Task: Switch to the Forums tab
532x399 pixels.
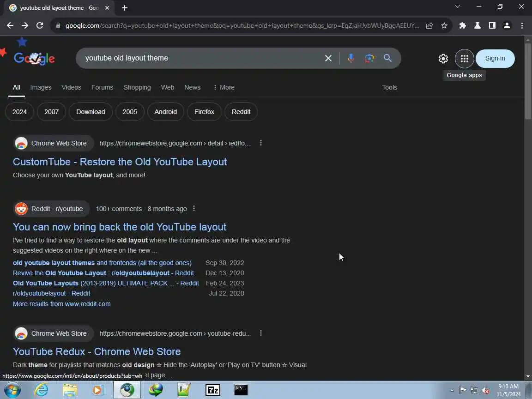Action: pos(102,87)
